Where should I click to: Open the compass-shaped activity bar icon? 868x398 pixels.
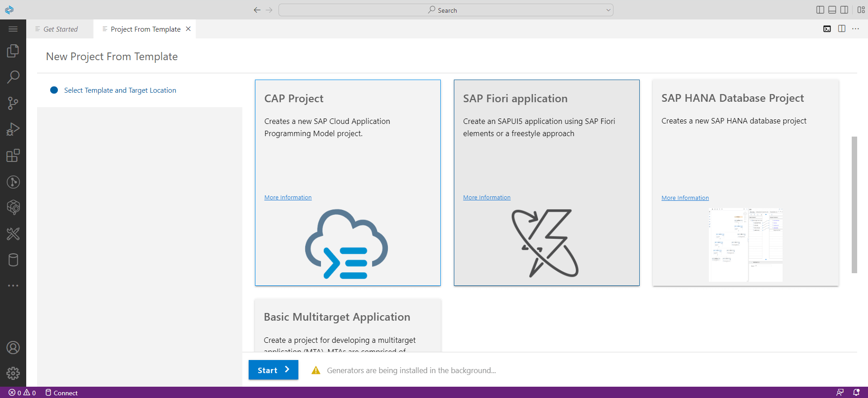[13, 182]
